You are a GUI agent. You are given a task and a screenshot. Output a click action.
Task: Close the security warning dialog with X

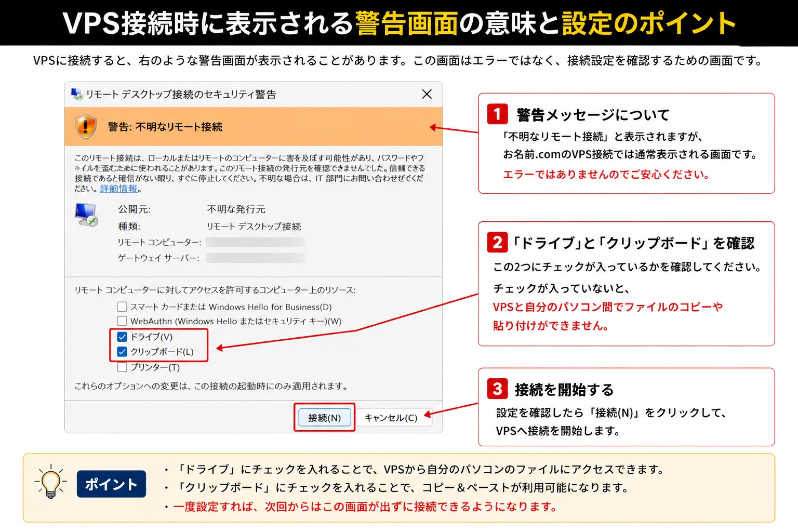tap(427, 94)
